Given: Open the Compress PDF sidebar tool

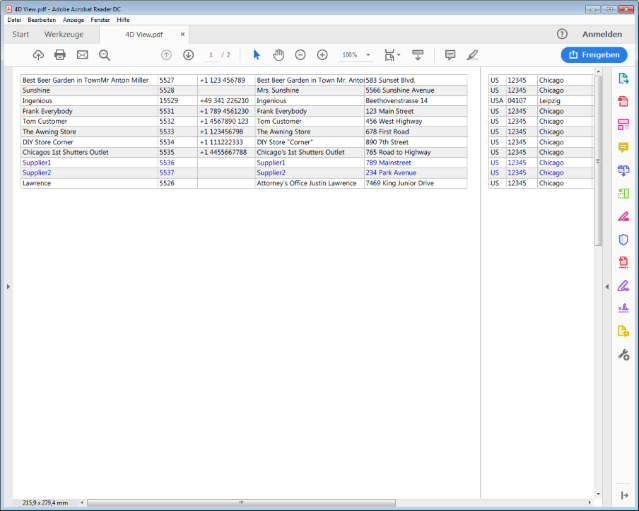Looking at the screenshot, I should [x=623, y=262].
